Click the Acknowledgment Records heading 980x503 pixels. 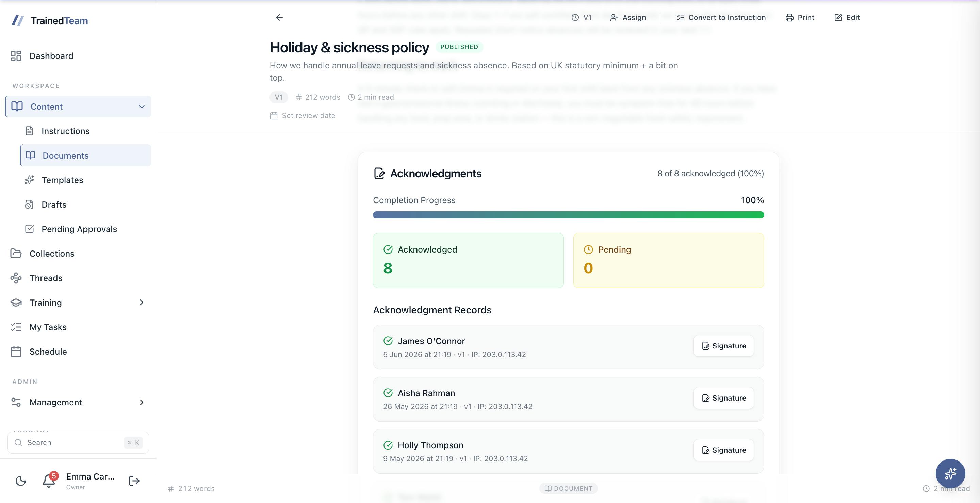(x=432, y=310)
